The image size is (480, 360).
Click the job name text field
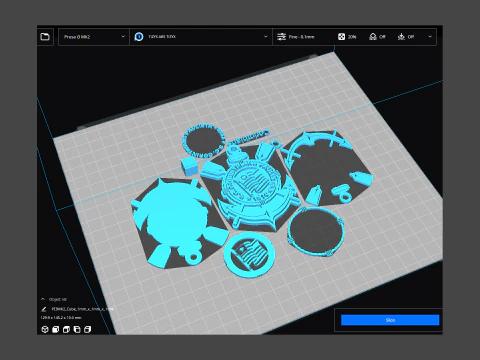click(x=82, y=309)
